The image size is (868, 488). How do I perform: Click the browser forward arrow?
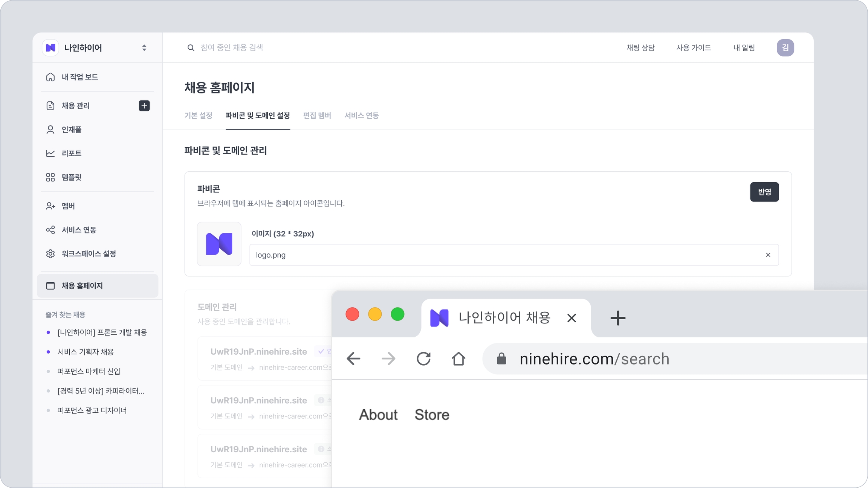coord(388,359)
